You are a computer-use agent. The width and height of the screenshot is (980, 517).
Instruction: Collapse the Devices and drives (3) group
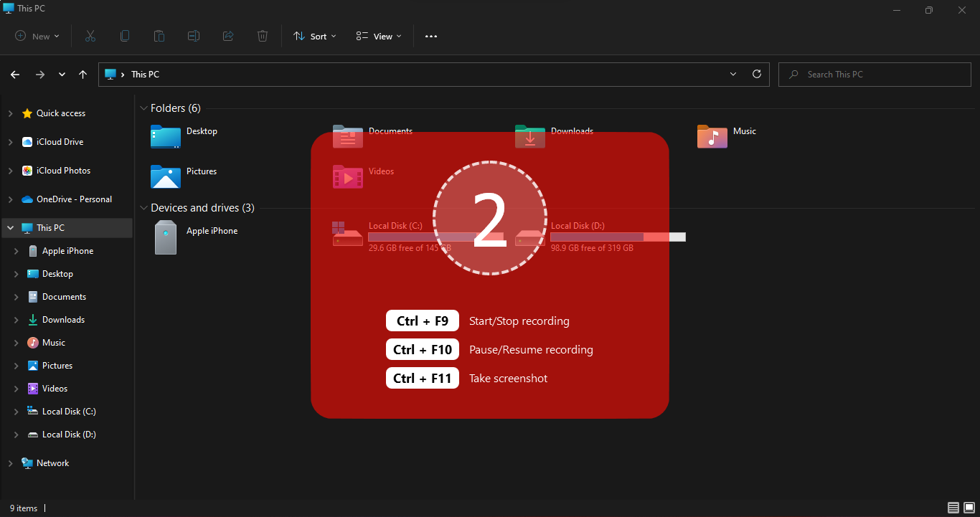click(143, 208)
